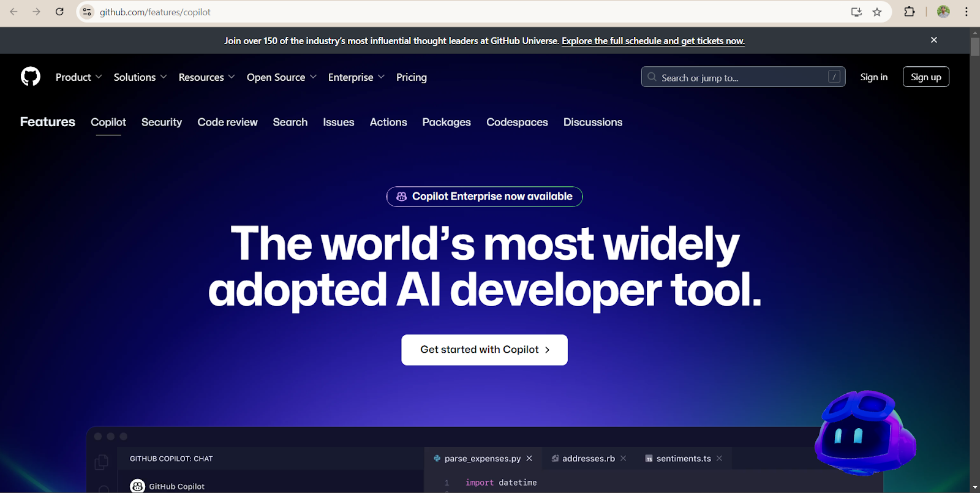Select the Discussions features tab

click(593, 122)
